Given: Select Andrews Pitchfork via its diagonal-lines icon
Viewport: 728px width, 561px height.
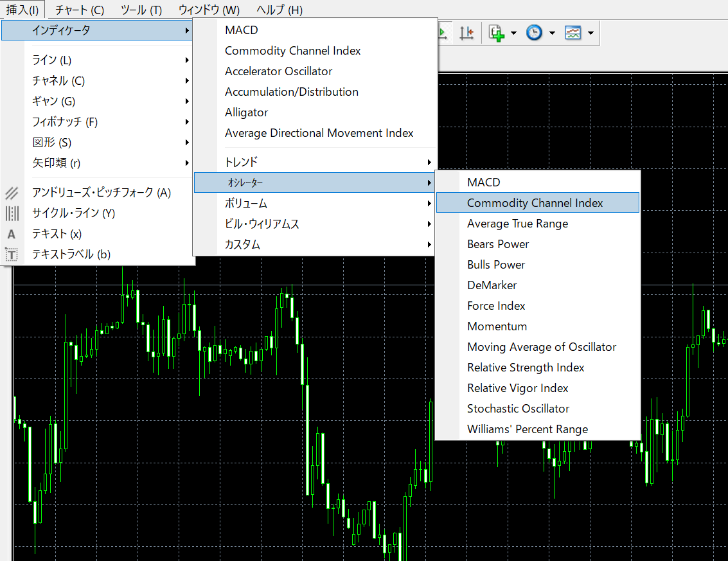Looking at the screenshot, I should [12, 193].
